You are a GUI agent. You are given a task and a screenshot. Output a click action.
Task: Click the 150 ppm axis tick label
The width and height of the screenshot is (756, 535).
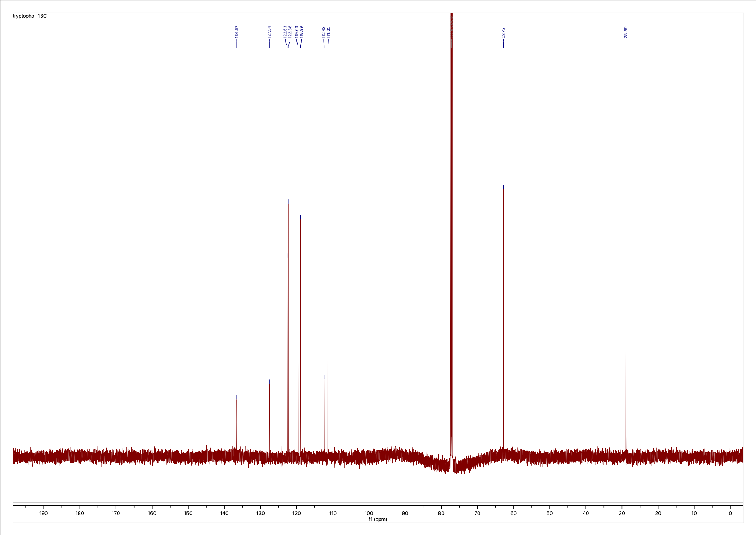188,513
